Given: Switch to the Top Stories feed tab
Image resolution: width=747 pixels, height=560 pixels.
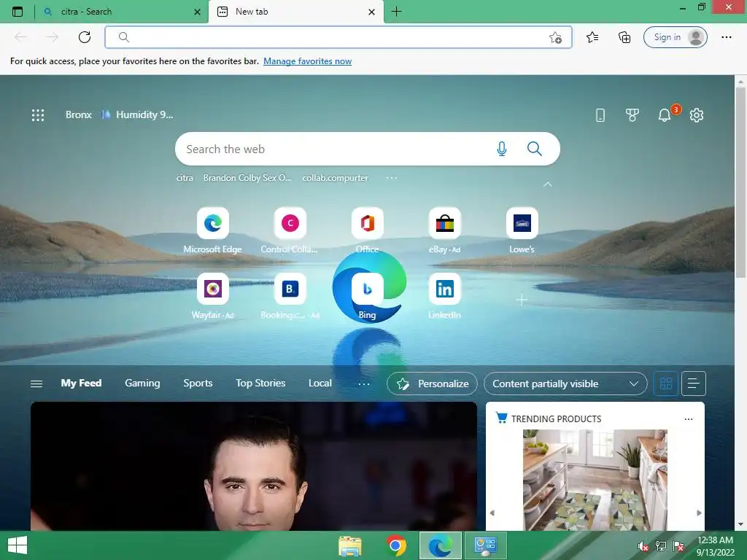Looking at the screenshot, I should [x=260, y=384].
